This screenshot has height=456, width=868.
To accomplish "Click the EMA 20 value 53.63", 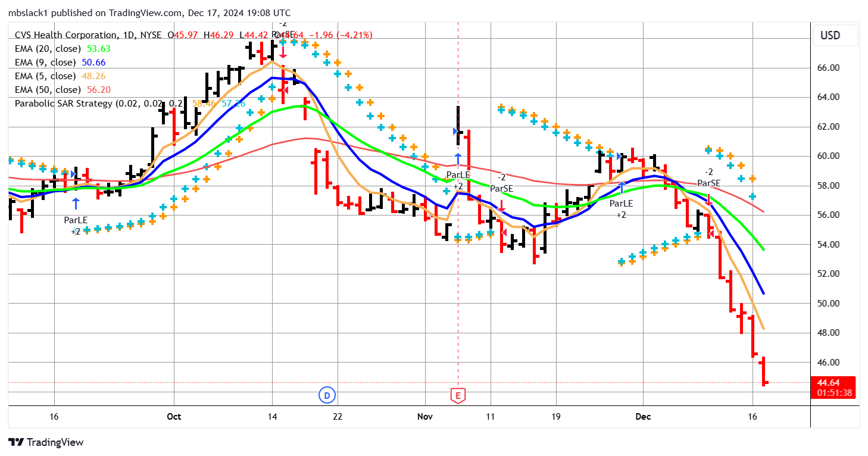I will coord(99,49).
